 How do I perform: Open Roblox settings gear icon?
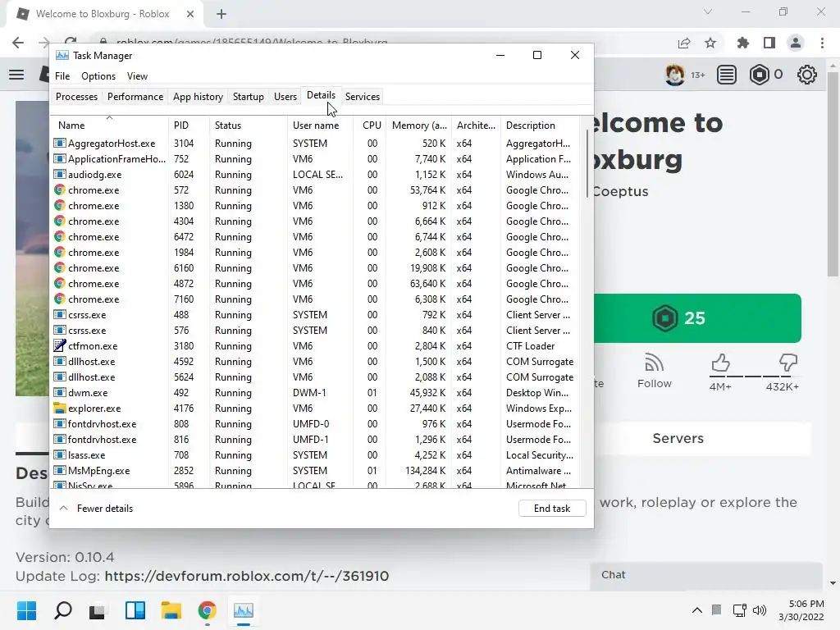[x=807, y=75]
